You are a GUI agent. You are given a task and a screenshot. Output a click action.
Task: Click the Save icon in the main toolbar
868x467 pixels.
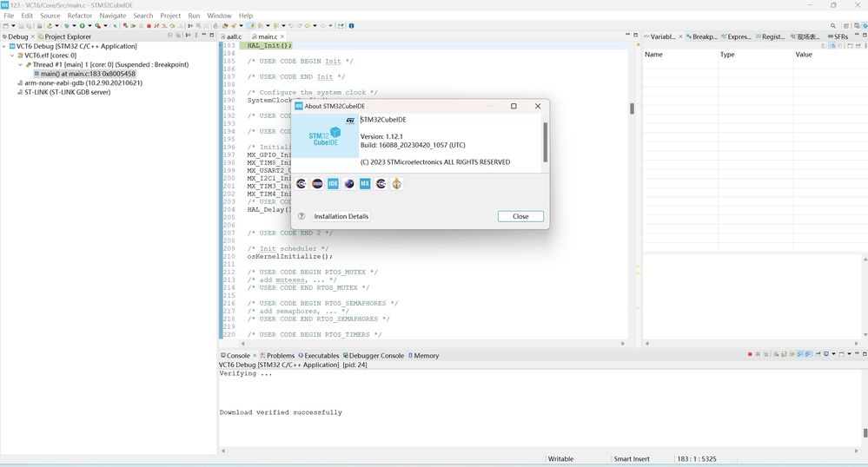point(21,25)
